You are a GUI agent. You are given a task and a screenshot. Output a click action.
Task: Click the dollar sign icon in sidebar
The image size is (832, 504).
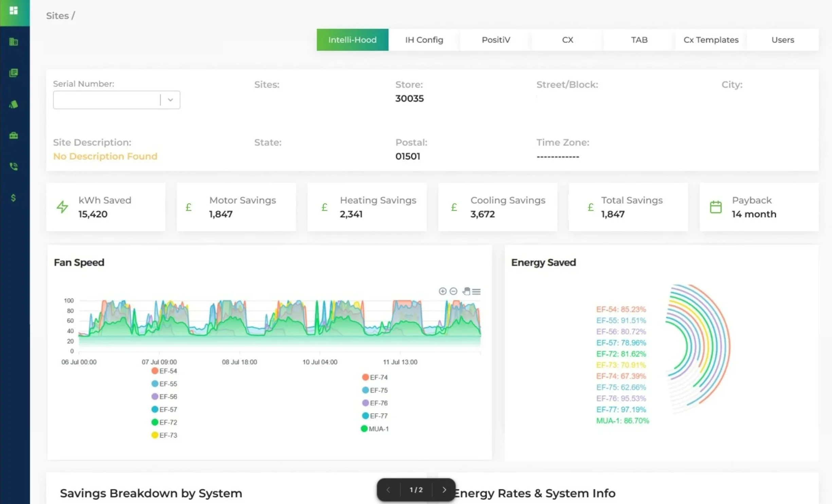click(14, 198)
